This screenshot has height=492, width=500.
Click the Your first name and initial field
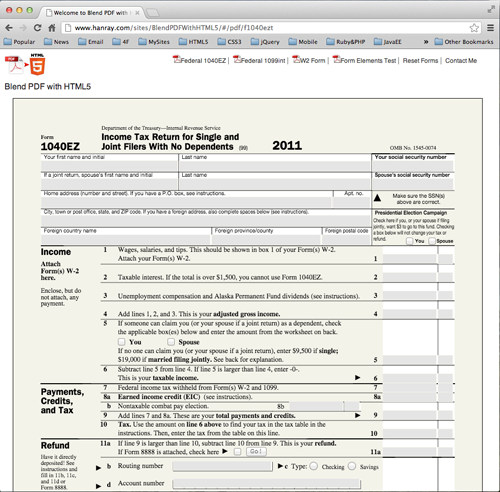click(x=109, y=166)
